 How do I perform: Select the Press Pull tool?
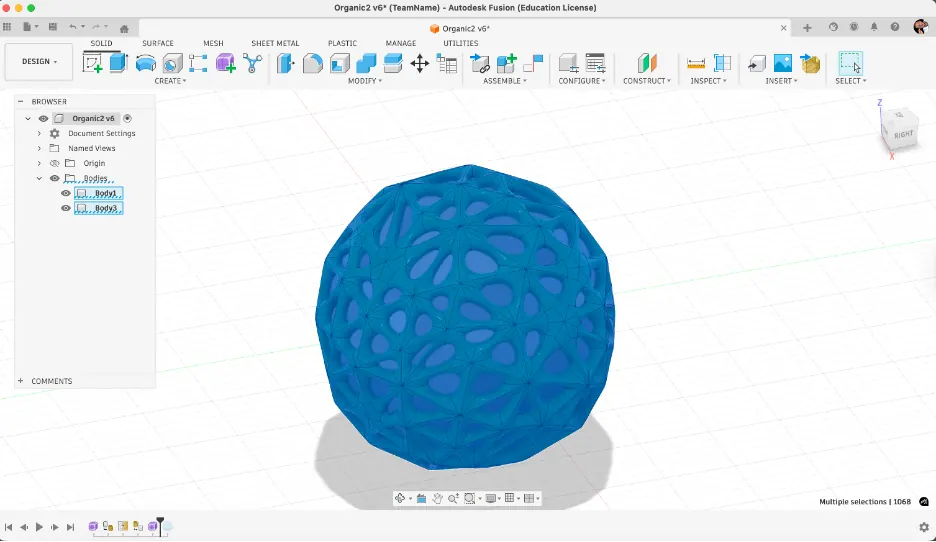pyautogui.click(x=285, y=63)
